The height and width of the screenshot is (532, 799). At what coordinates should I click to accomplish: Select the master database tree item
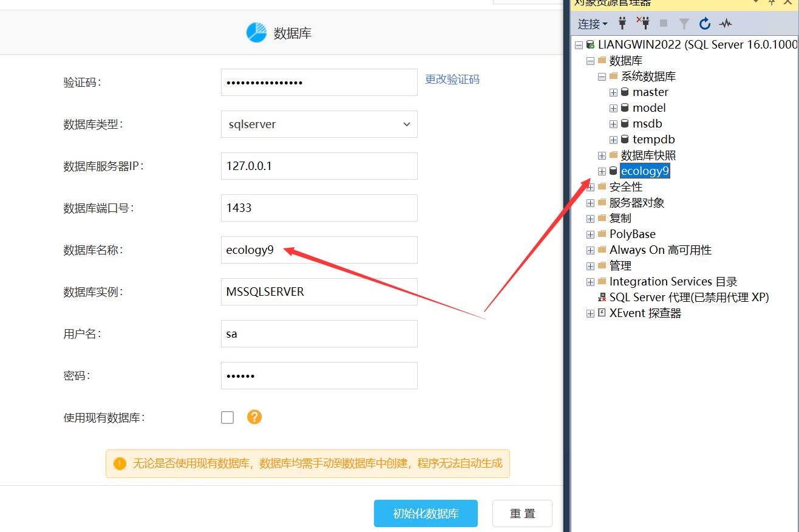coord(650,92)
